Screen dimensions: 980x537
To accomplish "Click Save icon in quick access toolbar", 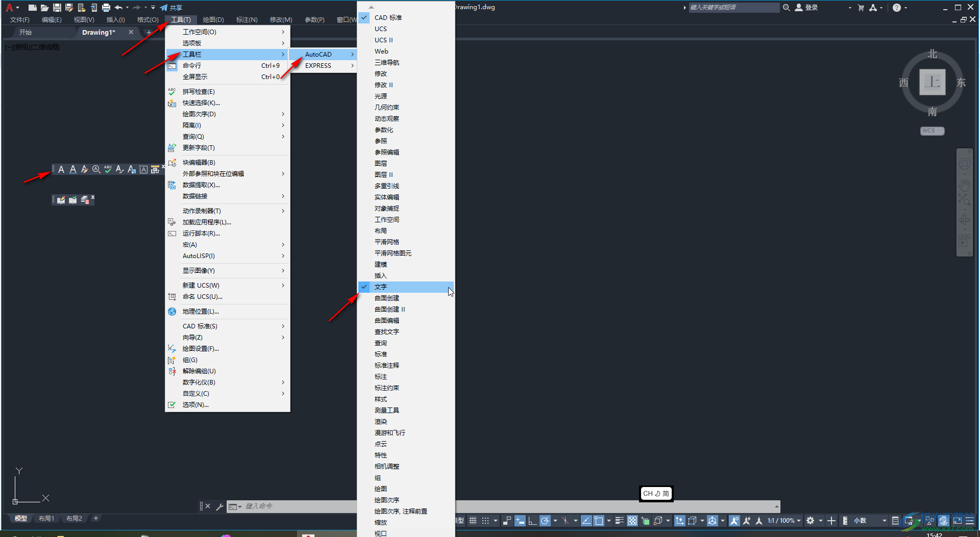I will (x=57, y=8).
